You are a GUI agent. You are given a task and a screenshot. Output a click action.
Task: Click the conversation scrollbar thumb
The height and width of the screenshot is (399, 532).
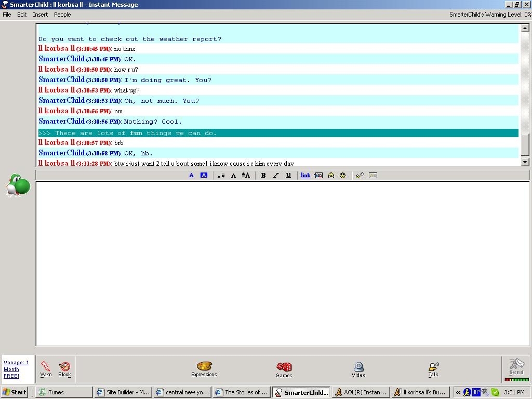525,144
